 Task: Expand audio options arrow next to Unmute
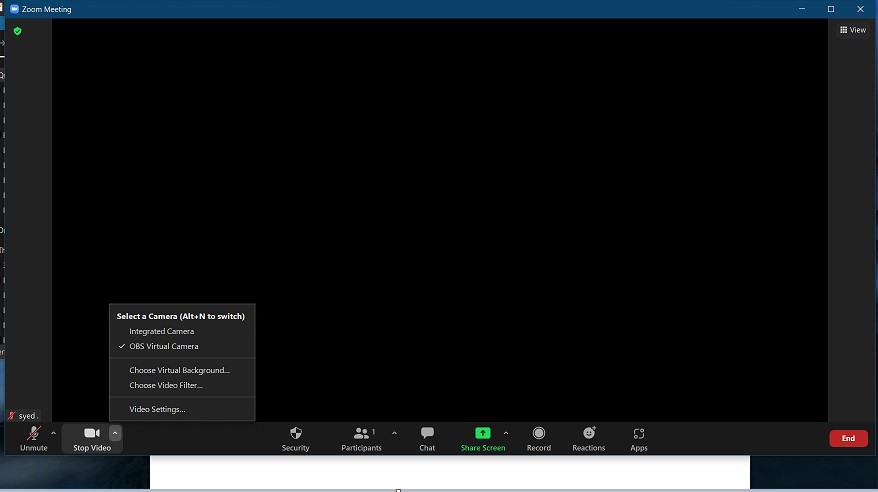(x=53, y=433)
